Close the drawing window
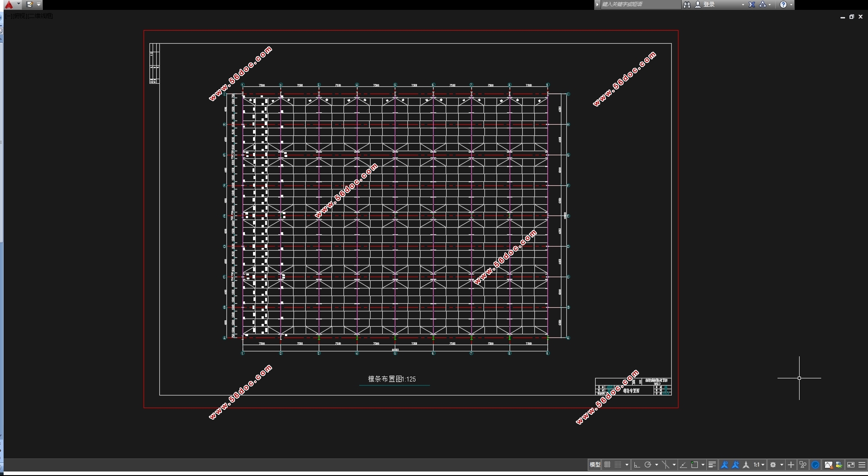Viewport: 868px width, 476px height. click(860, 17)
